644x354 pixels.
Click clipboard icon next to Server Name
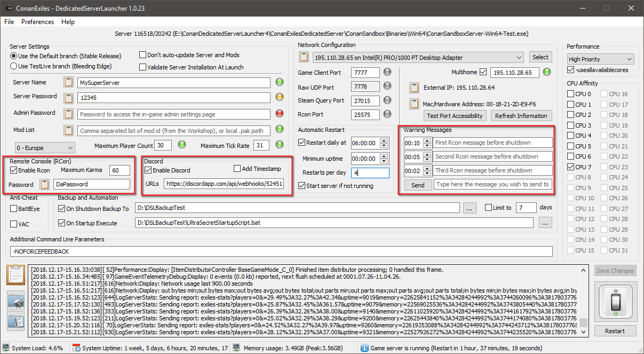[x=68, y=82]
